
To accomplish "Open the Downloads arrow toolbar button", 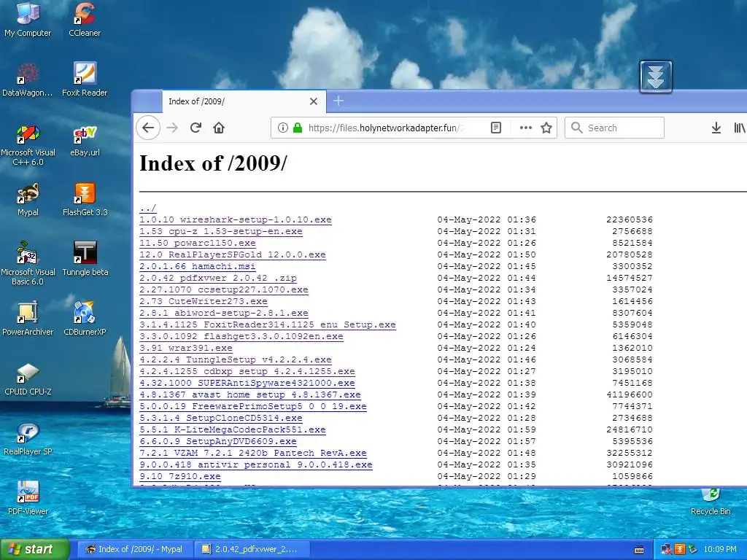I will coord(716,128).
